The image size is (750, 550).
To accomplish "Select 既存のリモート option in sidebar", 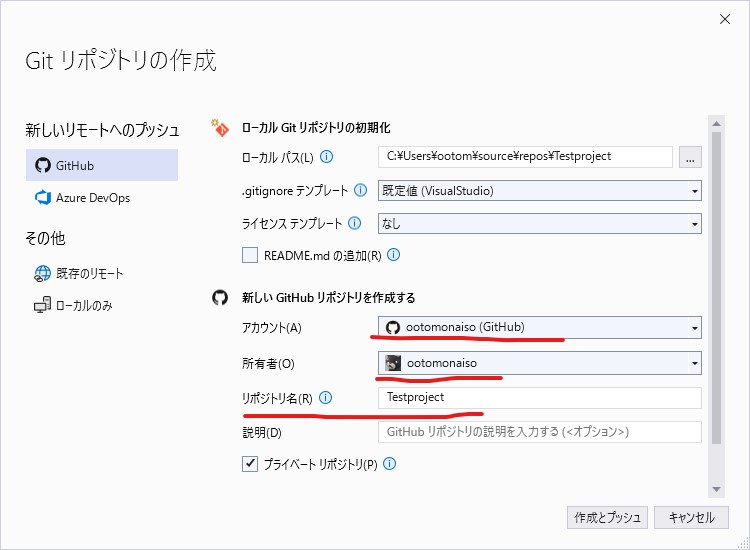I will (89, 273).
